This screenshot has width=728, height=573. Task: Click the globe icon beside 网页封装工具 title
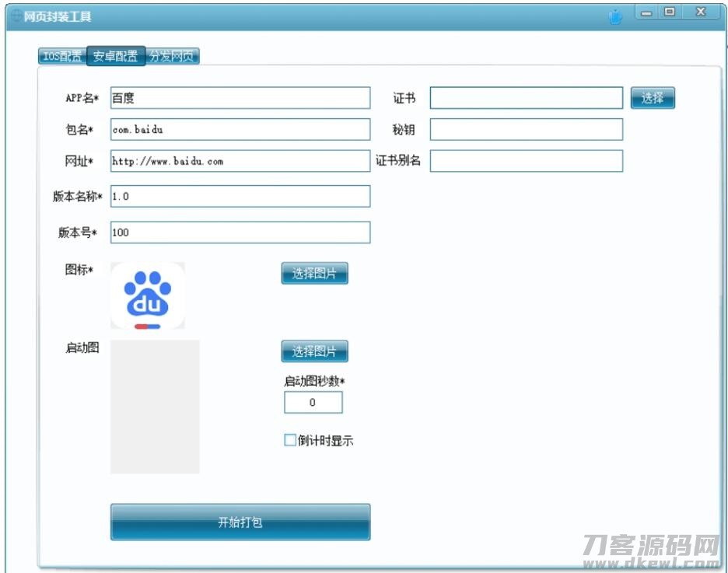[x=16, y=16]
